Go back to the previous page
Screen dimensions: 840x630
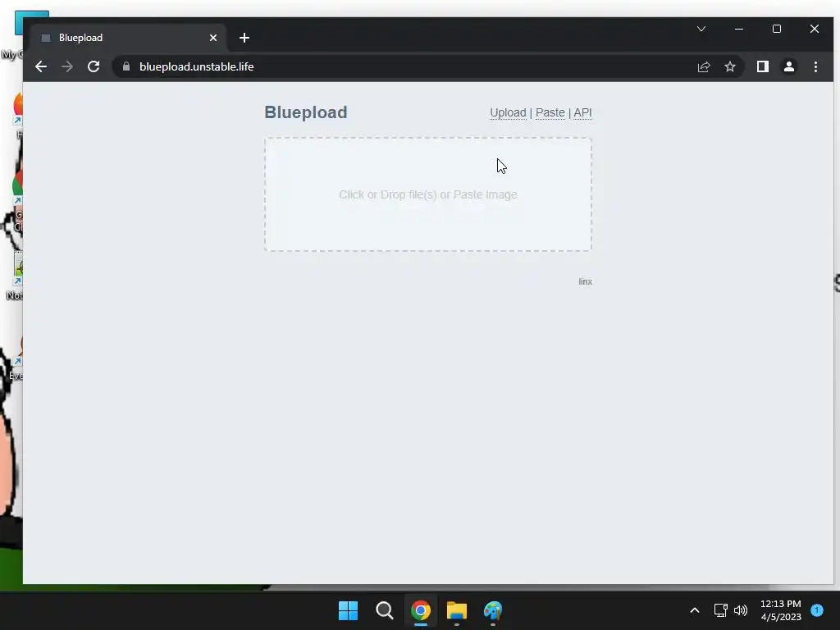(x=41, y=66)
